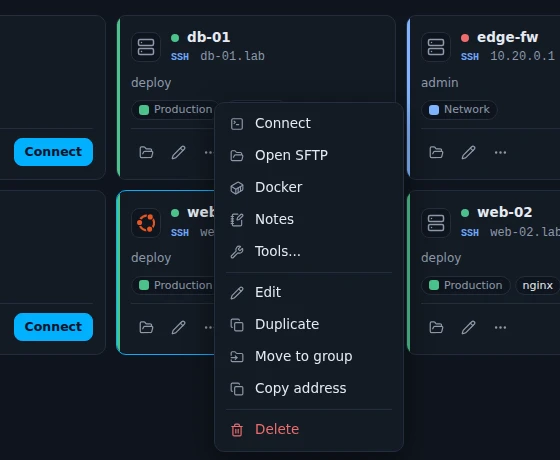Choose Edit in the context menu
The height and width of the screenshot is (460, 560).
pyautogui.click(x=309, y=292)
